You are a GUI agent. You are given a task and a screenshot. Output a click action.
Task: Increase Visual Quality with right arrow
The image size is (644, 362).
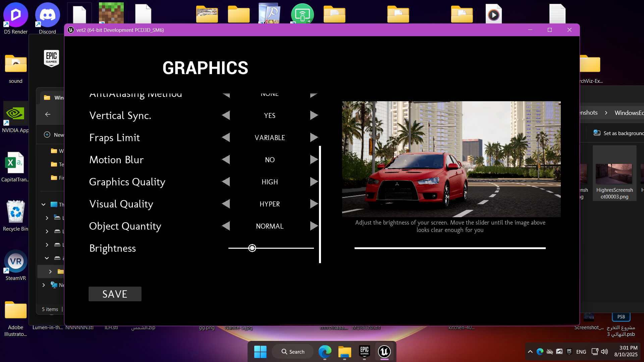tap(314, 204)
